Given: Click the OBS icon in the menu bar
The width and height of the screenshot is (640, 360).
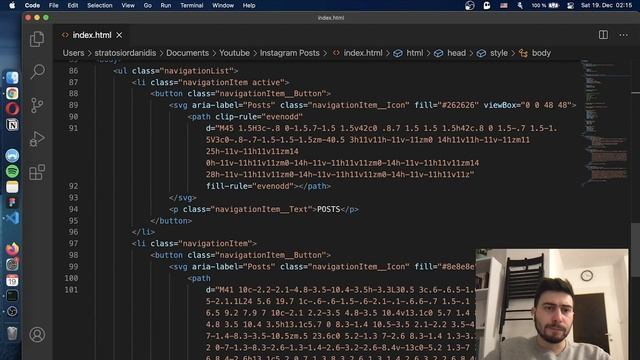Looking at the screenshot, I should 469,5.
